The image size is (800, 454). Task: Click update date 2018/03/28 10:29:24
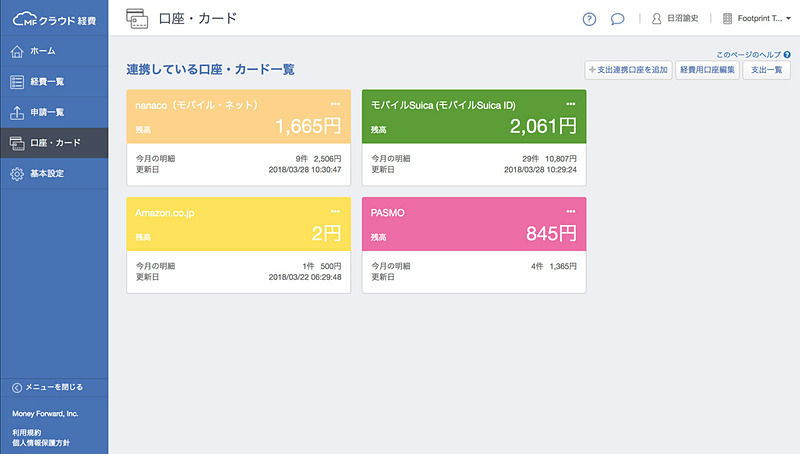540,169
